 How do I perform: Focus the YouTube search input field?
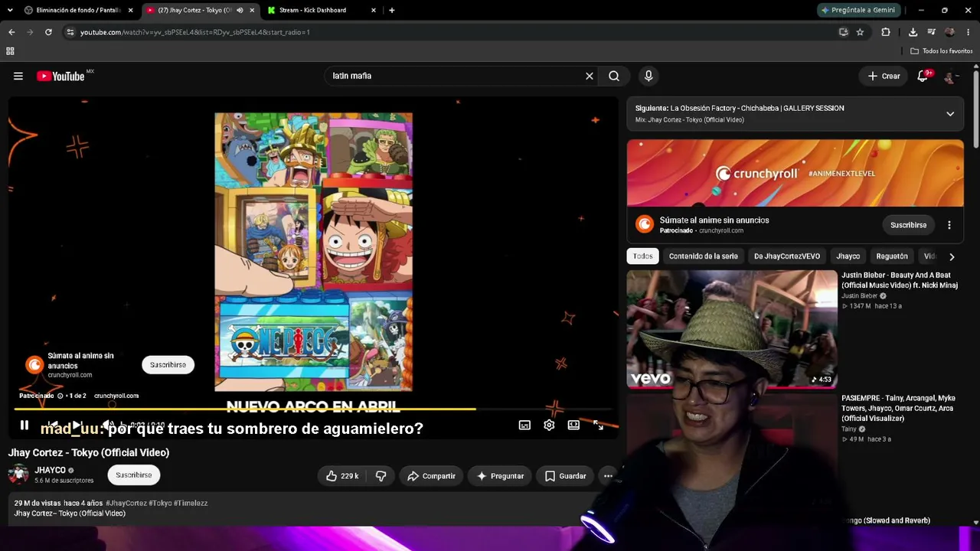456,76
